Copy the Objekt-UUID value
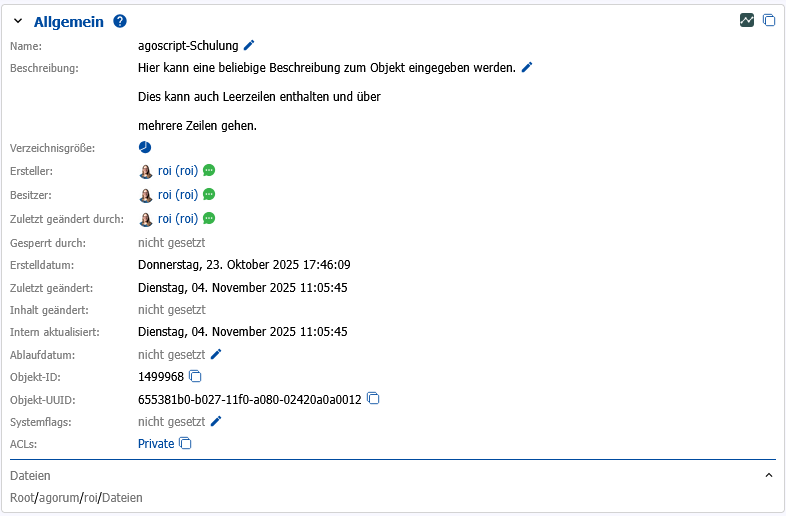The height and width of the screenshot is (516, 786). click(373, 398)
